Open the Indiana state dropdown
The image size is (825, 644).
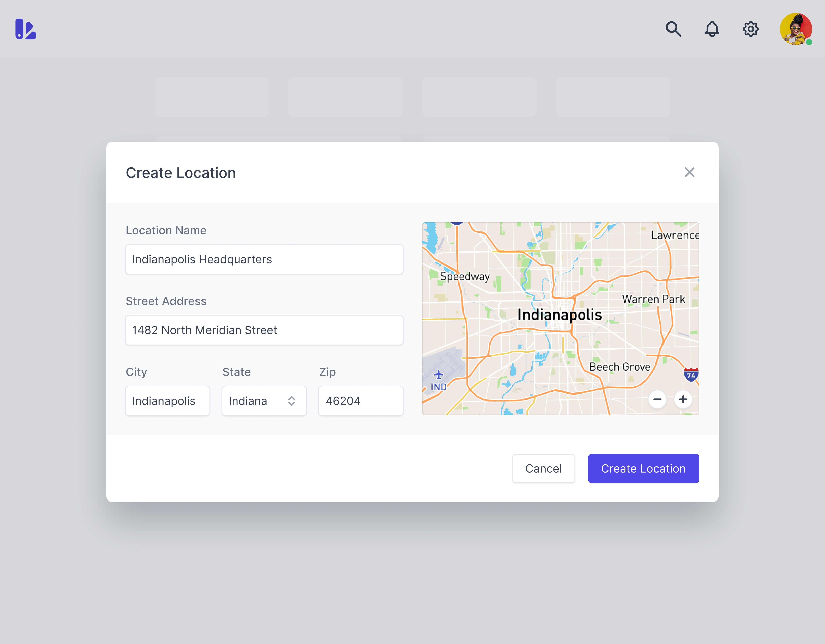click(x=264, y=401)
